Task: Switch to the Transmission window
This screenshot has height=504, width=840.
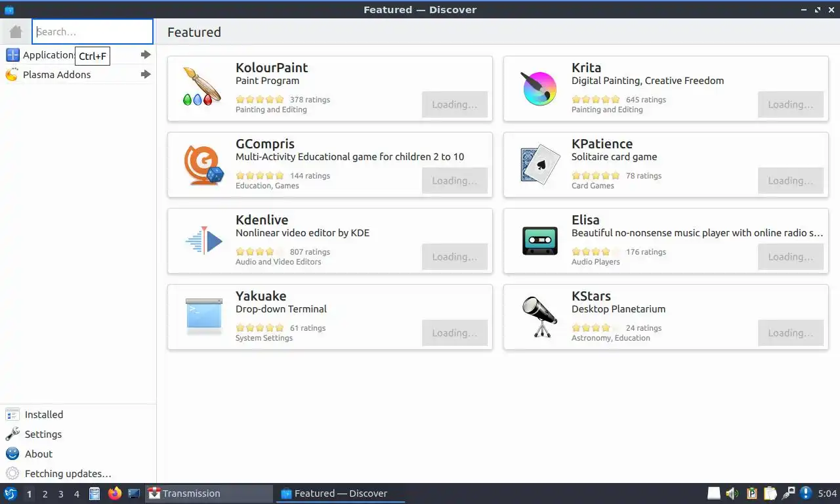Action: pos(209,493)
